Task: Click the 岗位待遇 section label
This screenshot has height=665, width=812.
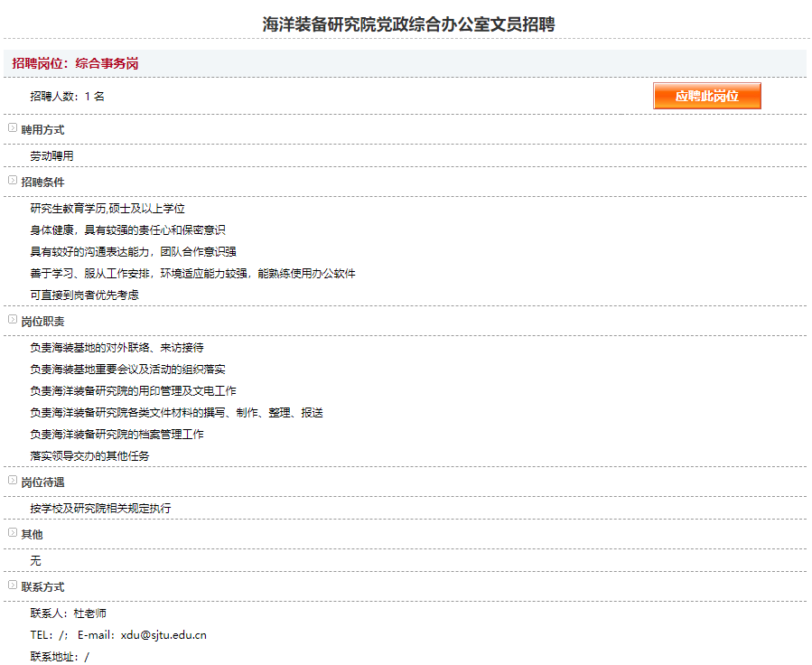Action: 43,482
